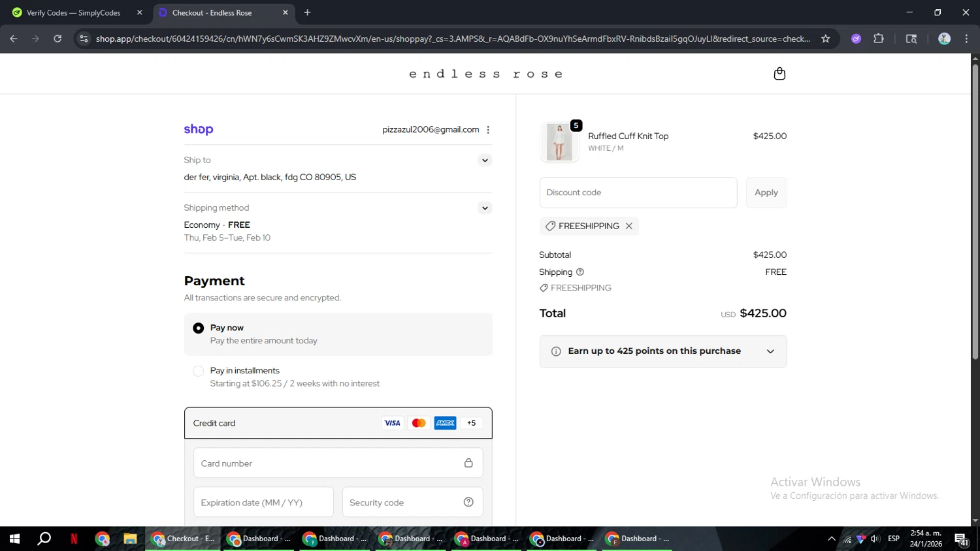Open the account options three-dot menu

(488, 130)
